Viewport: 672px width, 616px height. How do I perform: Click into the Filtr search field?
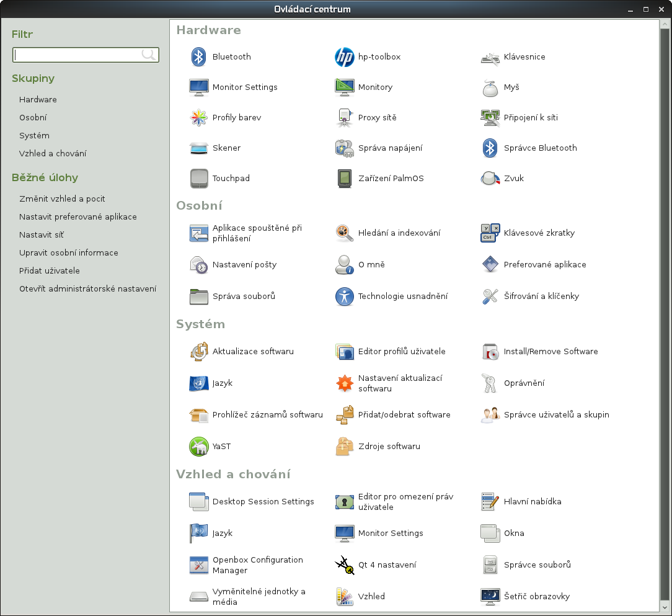[77, 55]
